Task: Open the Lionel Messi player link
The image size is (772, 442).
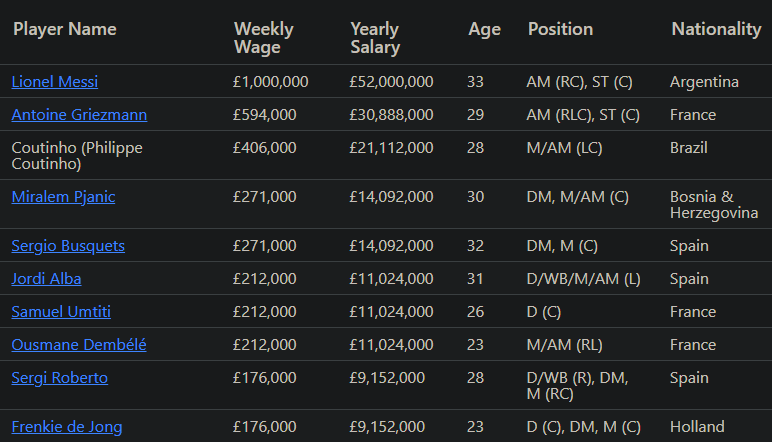Action: (x=54, y=82)
